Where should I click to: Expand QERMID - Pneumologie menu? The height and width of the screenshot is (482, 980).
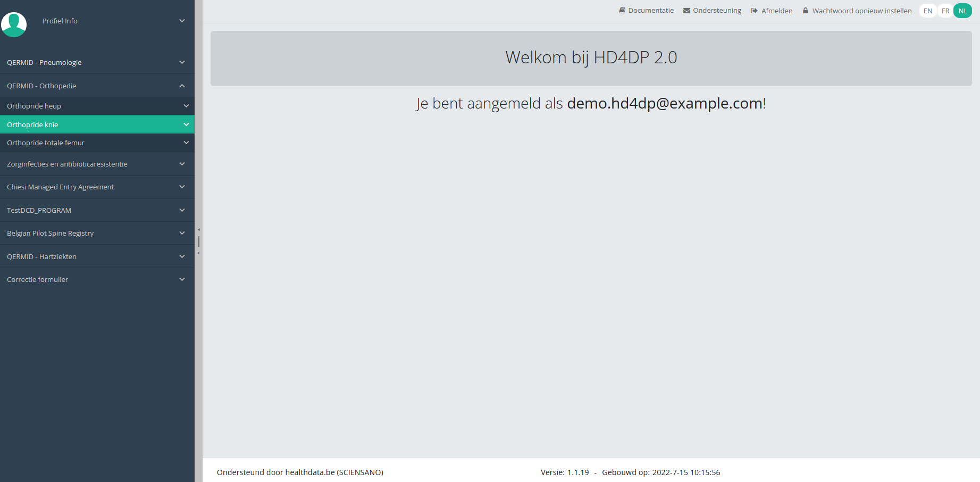click(x=97, y=62)
